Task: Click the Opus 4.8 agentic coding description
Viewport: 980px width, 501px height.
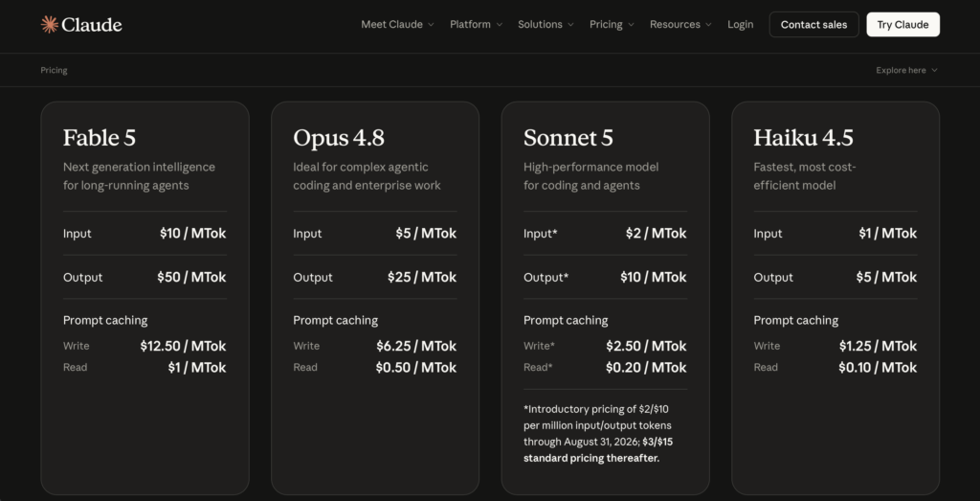Action: (367, 176)
